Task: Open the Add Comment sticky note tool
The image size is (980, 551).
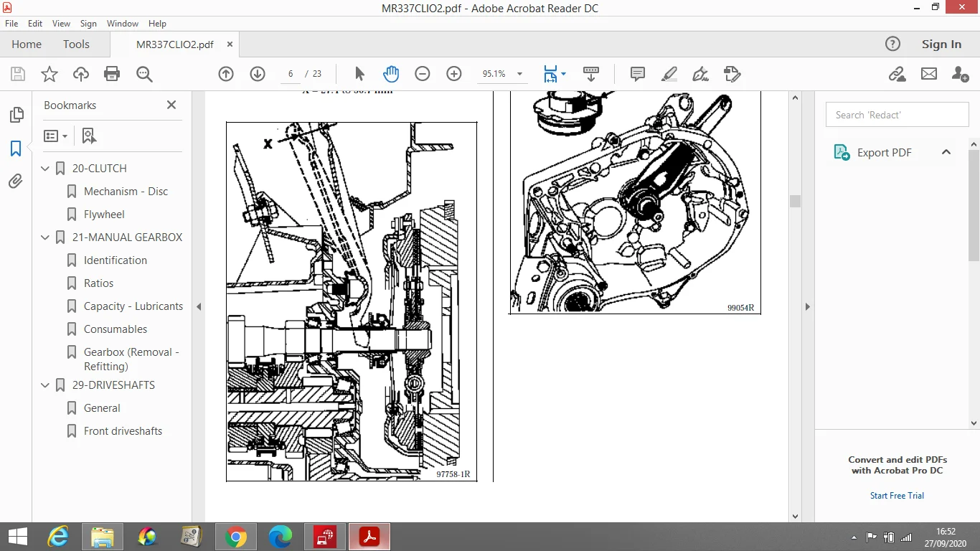Action: 637,74
